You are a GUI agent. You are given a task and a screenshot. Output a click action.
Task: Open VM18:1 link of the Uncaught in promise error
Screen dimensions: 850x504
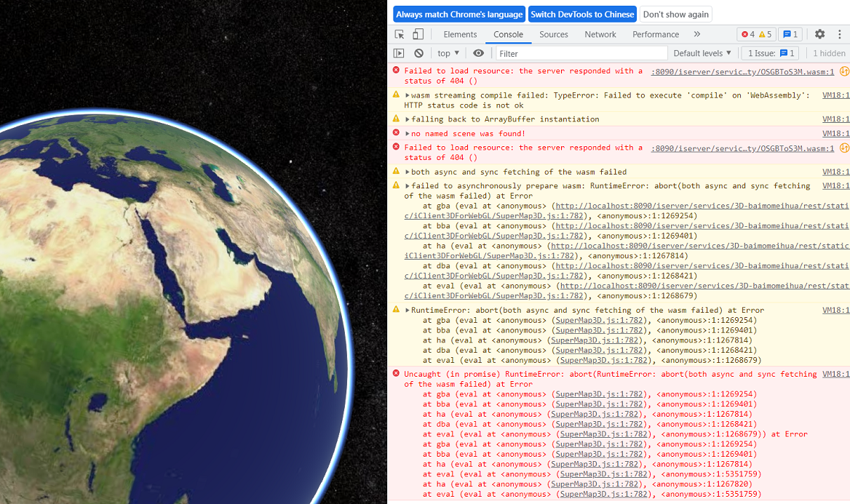pos(836,374)
